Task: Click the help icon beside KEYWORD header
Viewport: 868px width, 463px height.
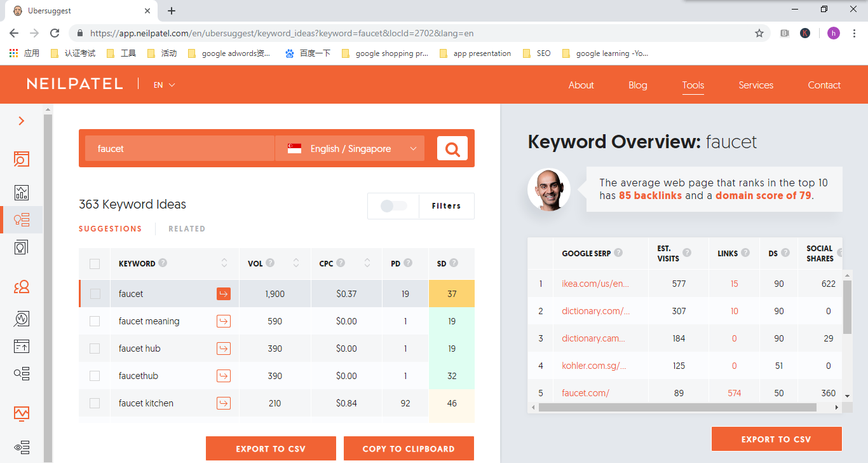Action: (x=163, y=263)
